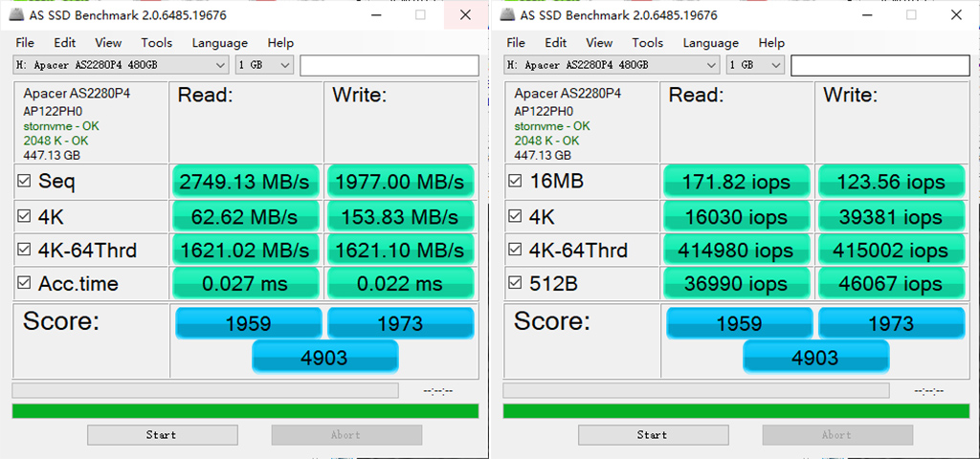
Task: Close the left AS SSD Benchmark window
Action: 465,15
